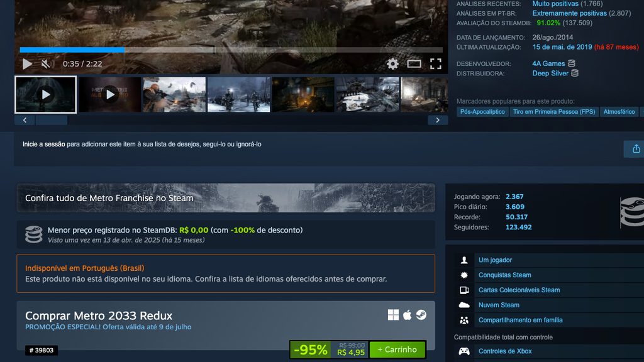Click SteamDB icon next to 4A Games
Viewport: 644px width, 362px height.
pos(571,63)
